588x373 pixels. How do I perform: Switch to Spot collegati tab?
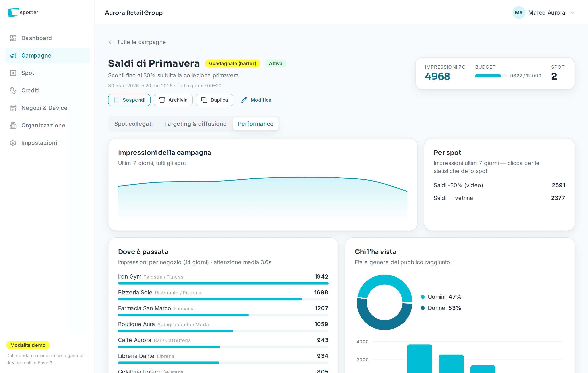tap(133, 124)
